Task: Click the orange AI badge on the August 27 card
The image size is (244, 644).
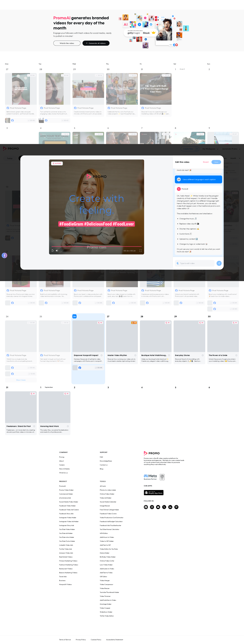Action: tap(134, 322)
